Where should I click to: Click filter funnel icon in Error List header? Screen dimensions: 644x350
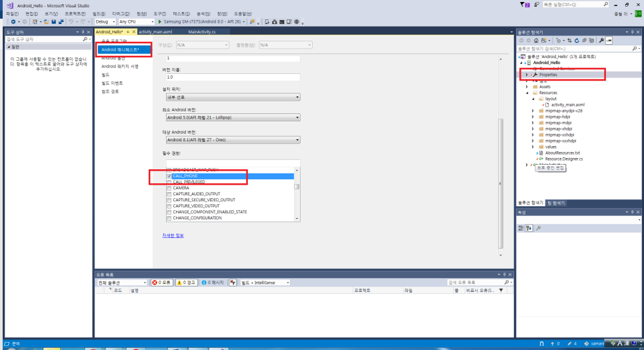click(501, 291)
